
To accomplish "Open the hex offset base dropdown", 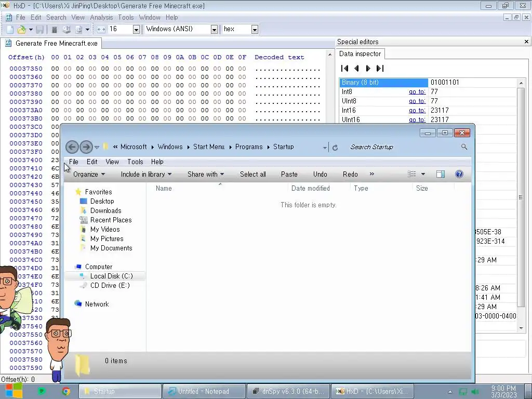I will (255, 30).
